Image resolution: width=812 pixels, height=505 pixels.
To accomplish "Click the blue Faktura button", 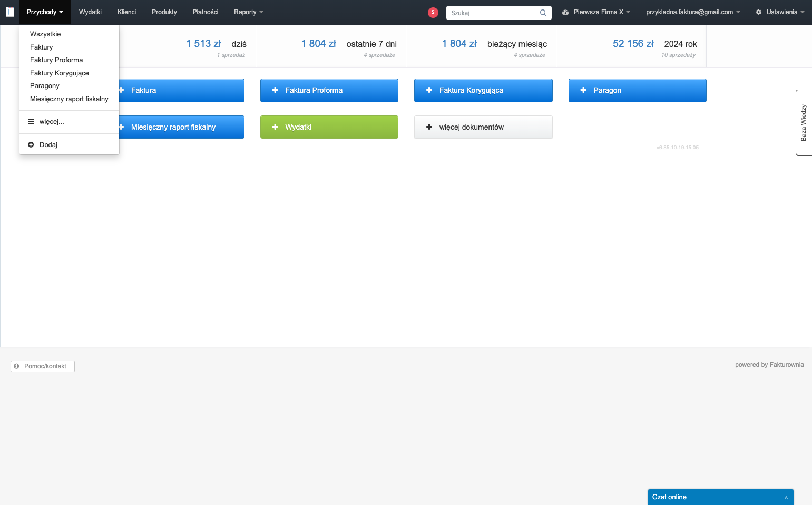I will [x=181, y=90].
